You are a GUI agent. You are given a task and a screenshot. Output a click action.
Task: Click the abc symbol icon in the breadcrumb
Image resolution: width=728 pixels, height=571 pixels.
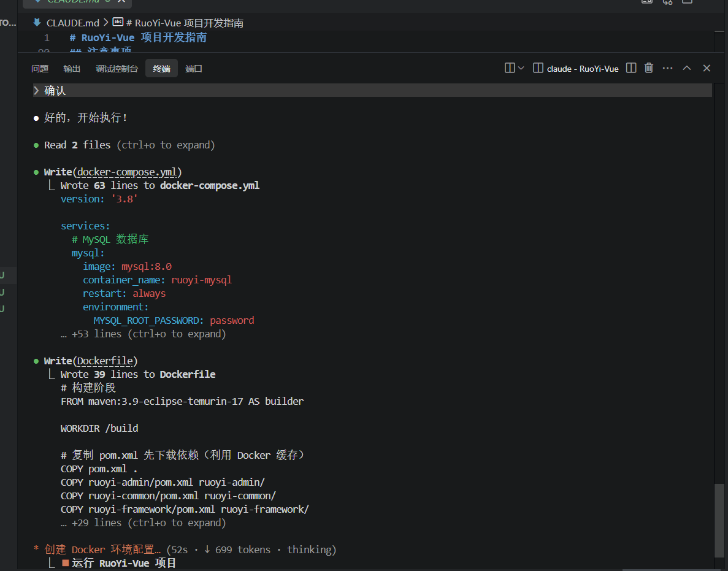[x=118, y=22]
